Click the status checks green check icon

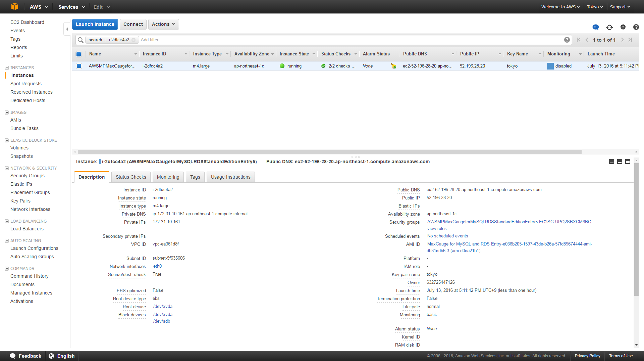coord(323,66)
